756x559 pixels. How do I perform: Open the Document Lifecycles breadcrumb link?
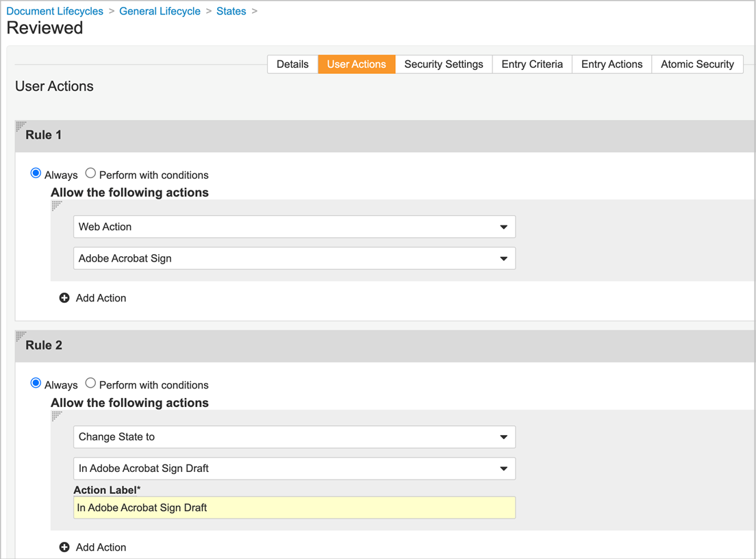(x=55, y=11)
